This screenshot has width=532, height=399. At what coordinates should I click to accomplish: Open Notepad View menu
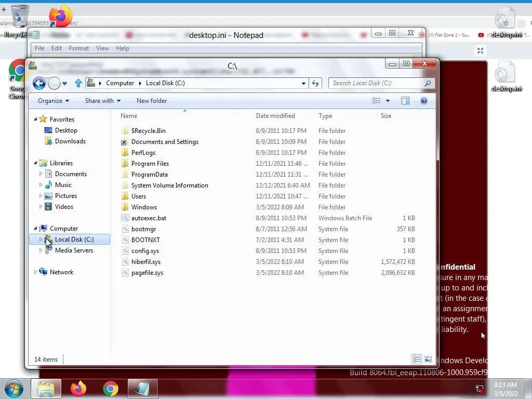[x=102, y=48]
